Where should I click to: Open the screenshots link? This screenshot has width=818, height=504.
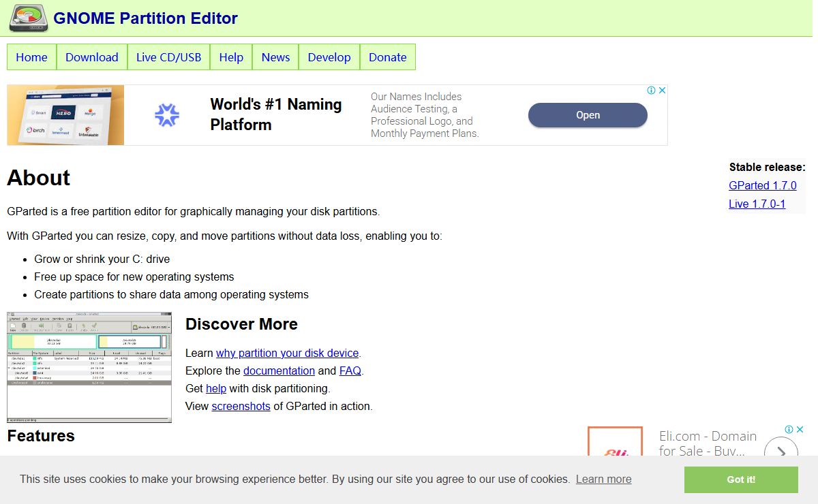(241, 406)
